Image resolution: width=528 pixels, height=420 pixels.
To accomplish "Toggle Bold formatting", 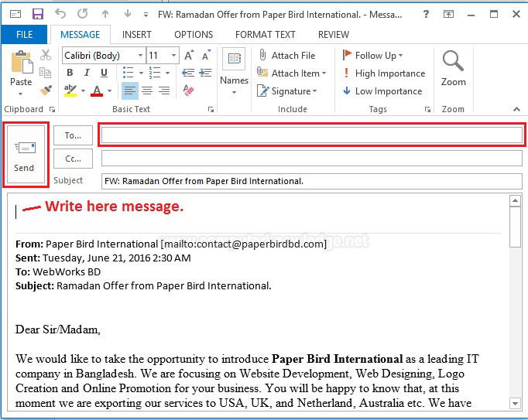I will (70, 73).
